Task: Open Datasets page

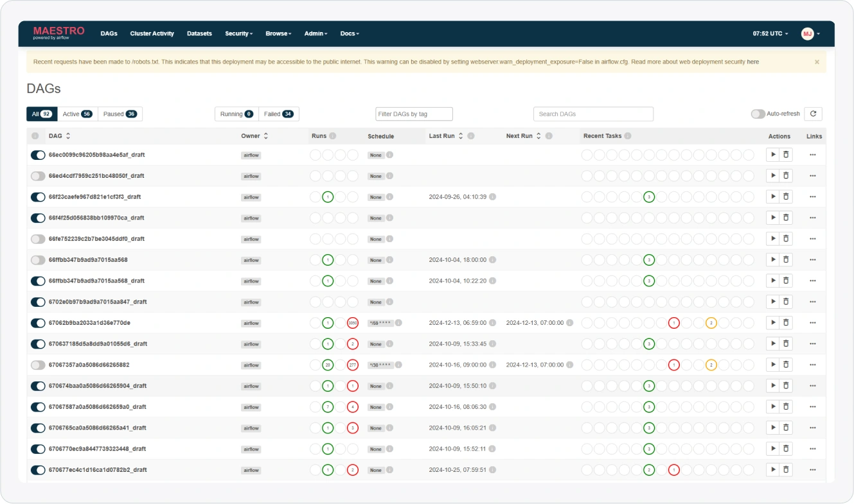Action: click(x=199, y=33)
